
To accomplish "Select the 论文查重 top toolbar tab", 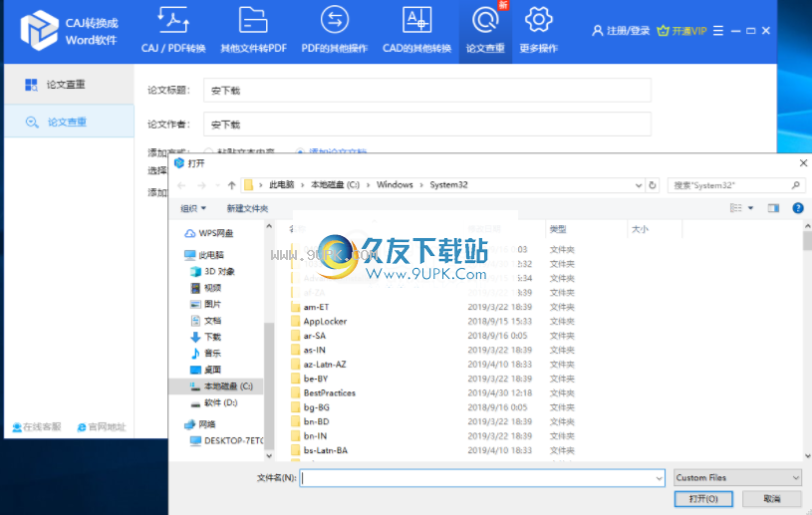I will pos(485,31).
